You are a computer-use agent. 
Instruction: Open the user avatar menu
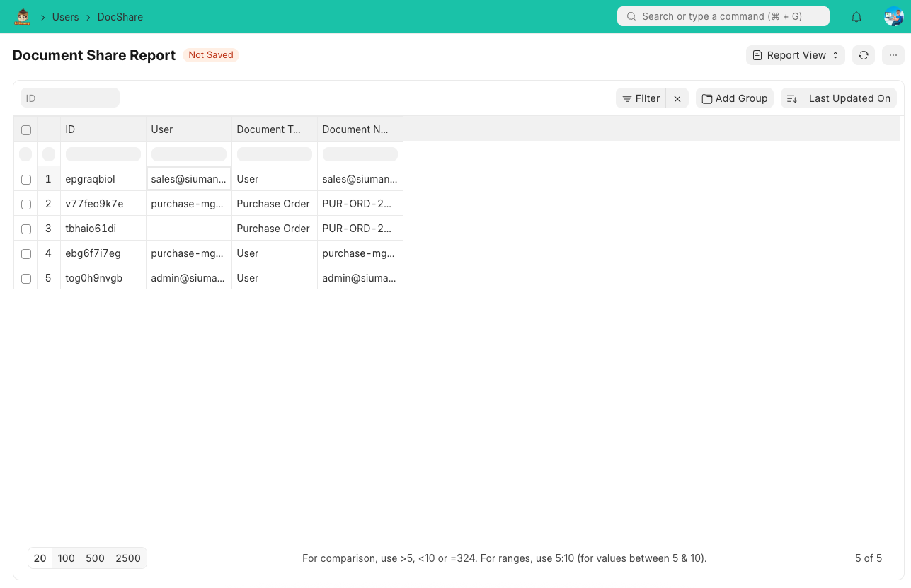coord(893,17)
